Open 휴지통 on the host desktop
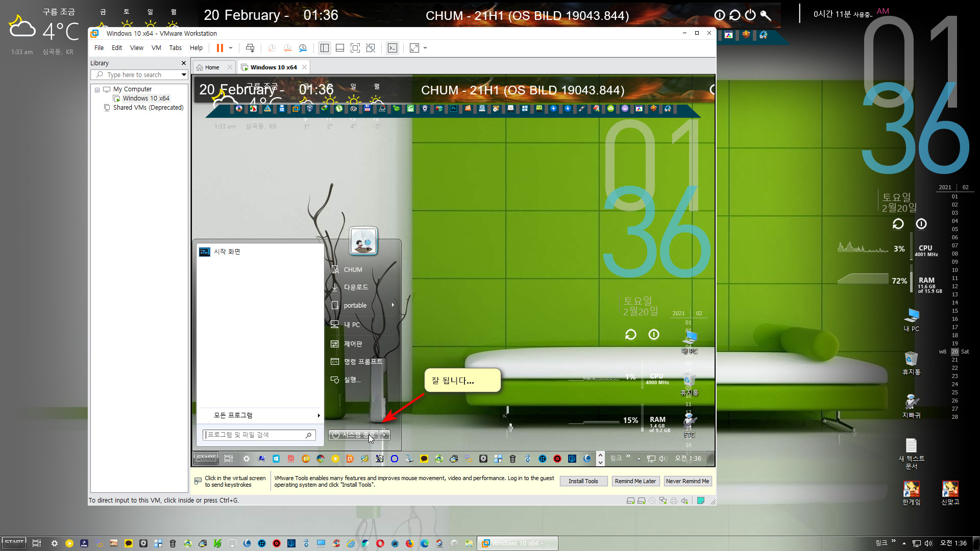Image resolution: width=980 pixels, height=551 pixels. (x=911, y=363)
